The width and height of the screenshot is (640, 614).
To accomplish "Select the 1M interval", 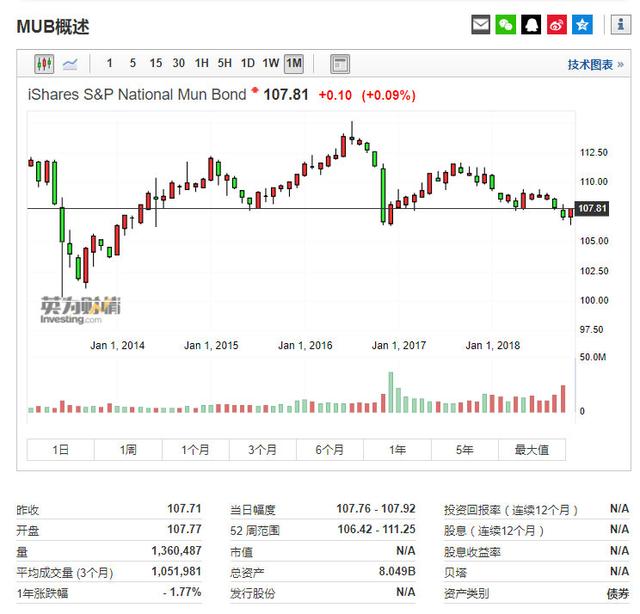I will click(x=294, y=63).
